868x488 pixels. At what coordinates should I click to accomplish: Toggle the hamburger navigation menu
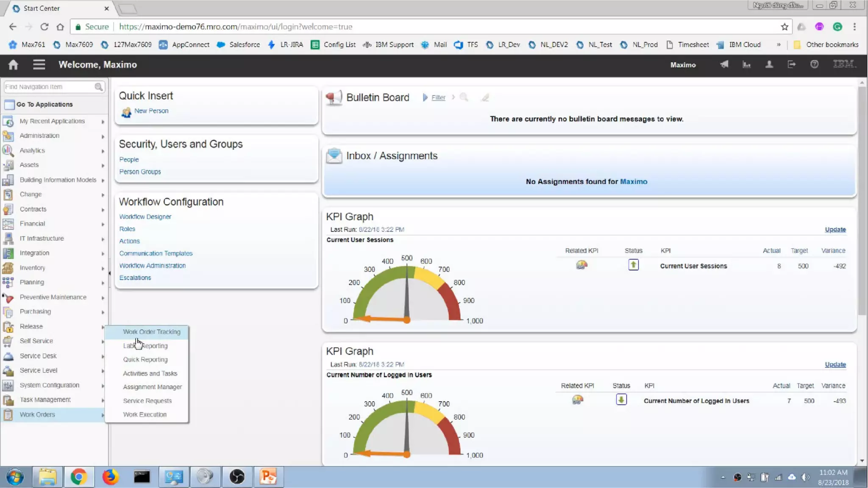39,64
